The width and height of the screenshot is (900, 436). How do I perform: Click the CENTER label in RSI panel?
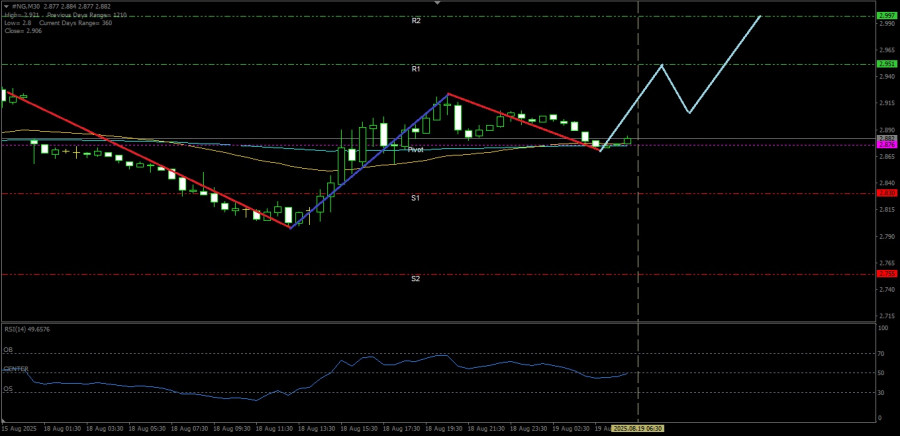pyautogui.click(x=16, y=369)
